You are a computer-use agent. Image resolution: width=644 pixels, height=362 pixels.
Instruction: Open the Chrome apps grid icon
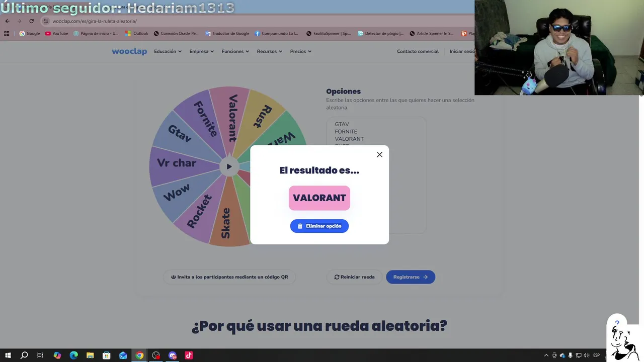pos(7,34)
